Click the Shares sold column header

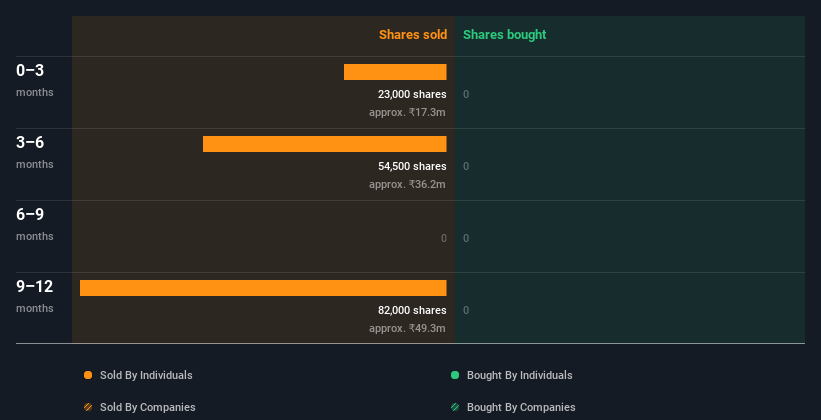click(x=413, y=35)
